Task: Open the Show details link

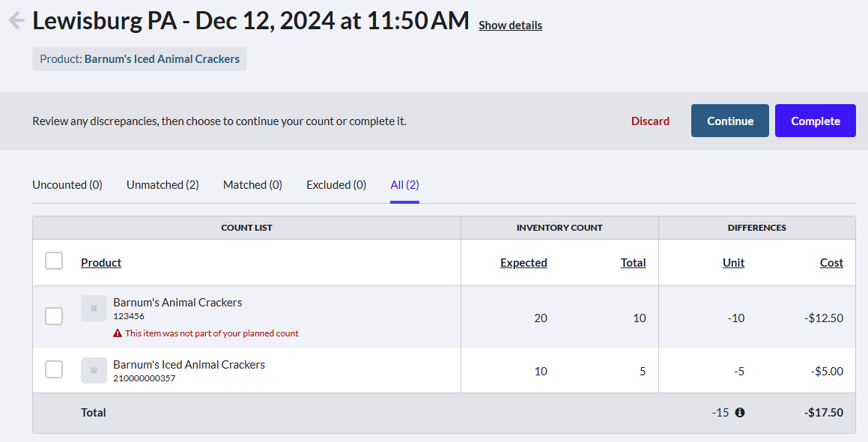Action: [511, 25]
